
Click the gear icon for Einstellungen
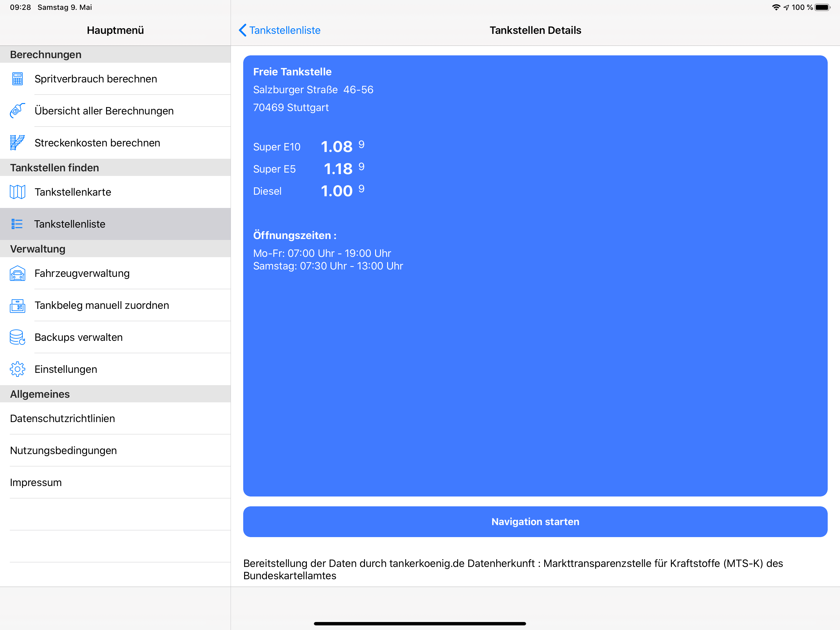(18, 369)
